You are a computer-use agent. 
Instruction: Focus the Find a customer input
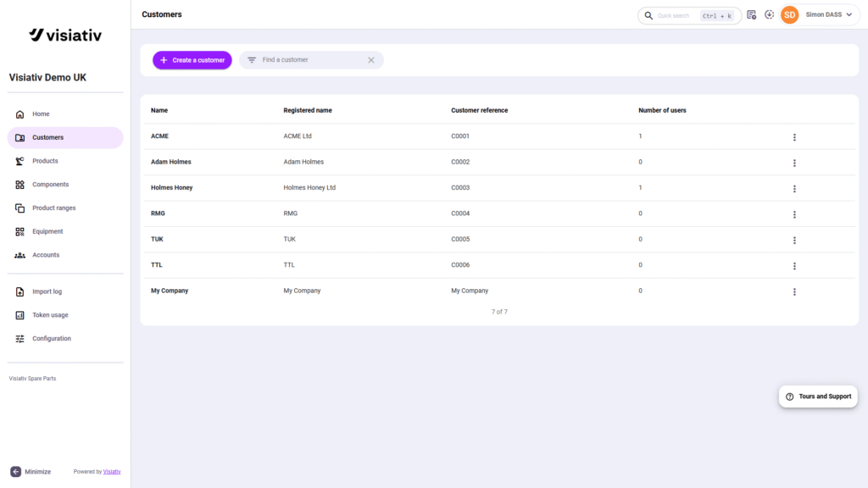[311, 60]
